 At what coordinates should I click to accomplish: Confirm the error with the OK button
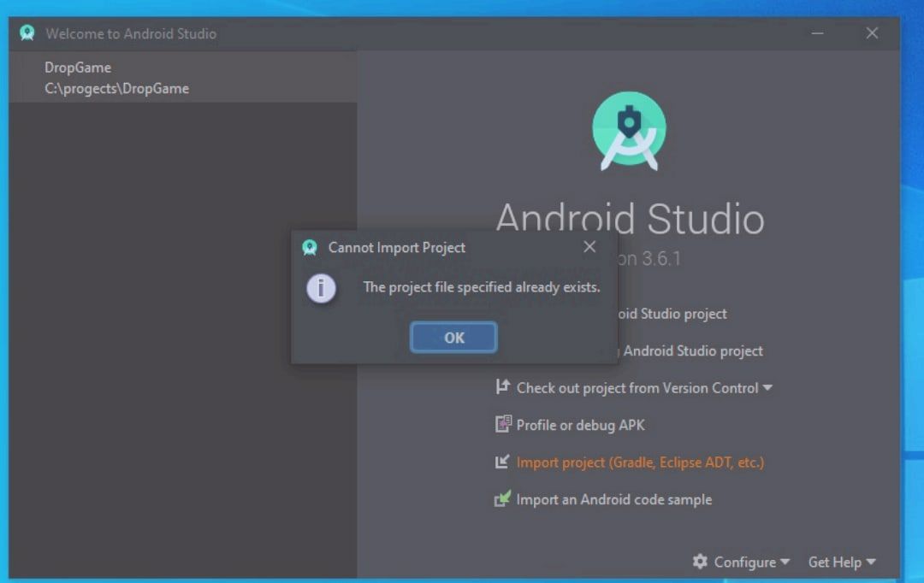pos(453,338)
